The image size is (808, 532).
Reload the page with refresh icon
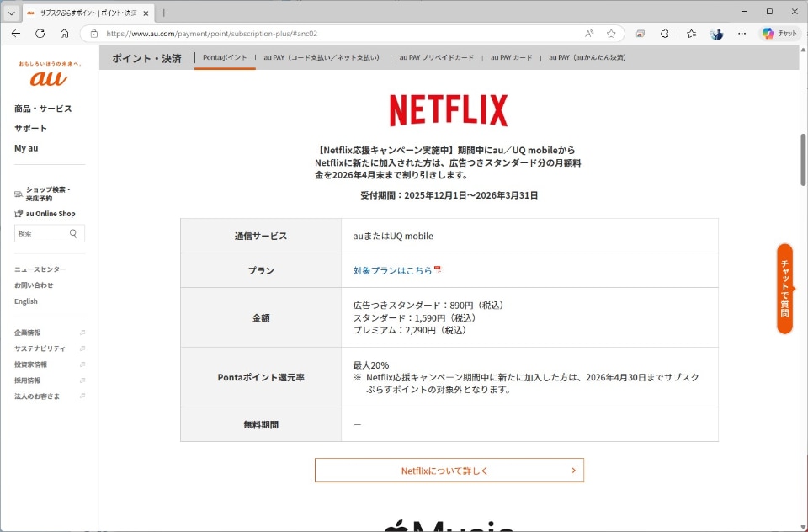(40, 34)
